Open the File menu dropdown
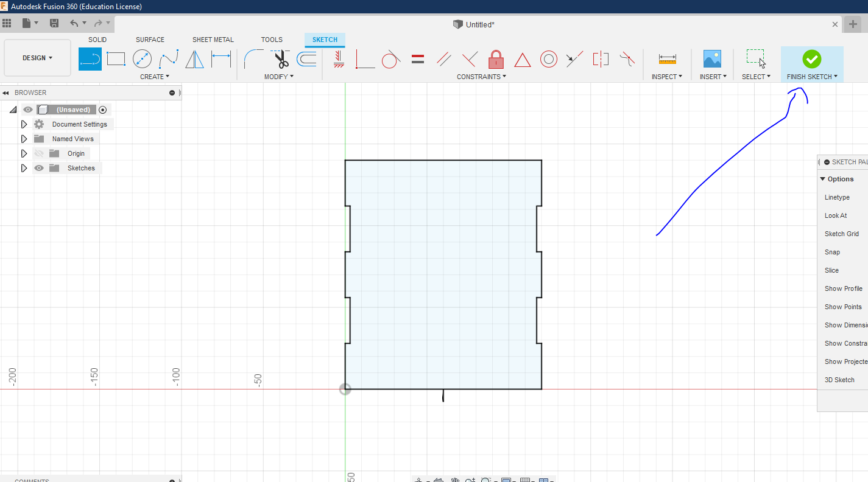Screen dimensions: 868x482 click(x=30, y=23)
